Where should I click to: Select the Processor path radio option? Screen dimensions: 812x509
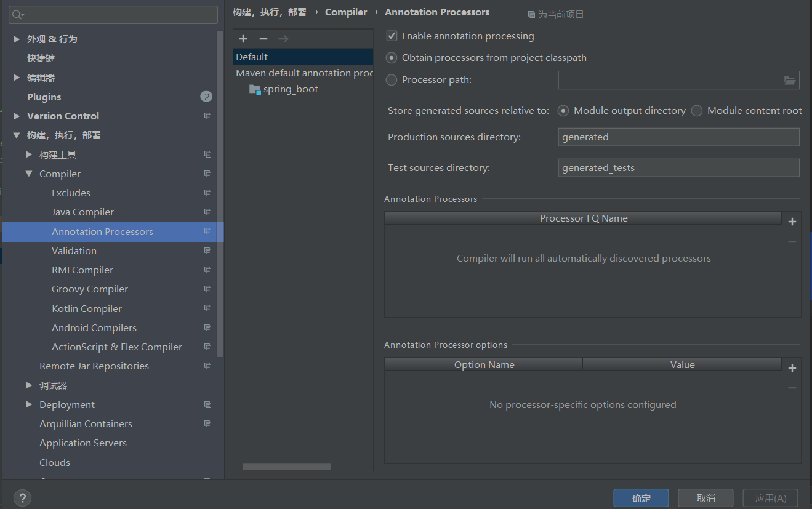pos(391,79)
